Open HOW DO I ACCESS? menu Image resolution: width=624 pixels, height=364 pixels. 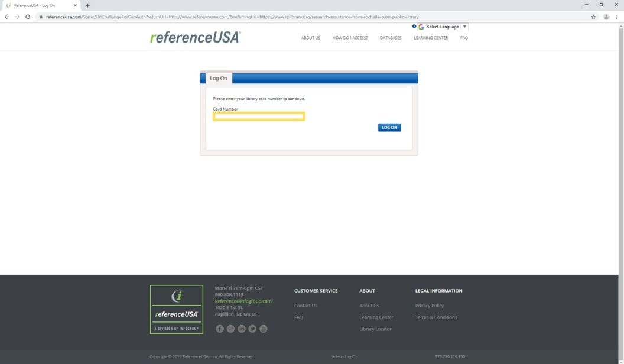(x=350, y=38)
